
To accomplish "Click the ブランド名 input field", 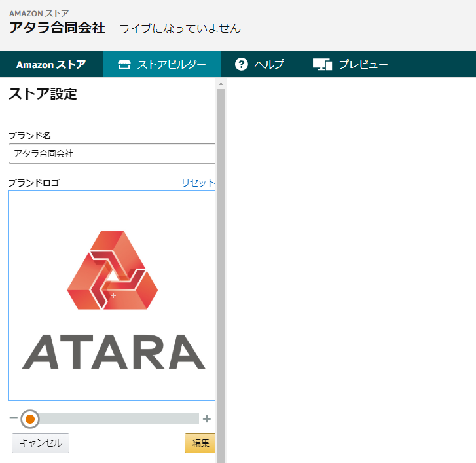I will tap(112, 154).
